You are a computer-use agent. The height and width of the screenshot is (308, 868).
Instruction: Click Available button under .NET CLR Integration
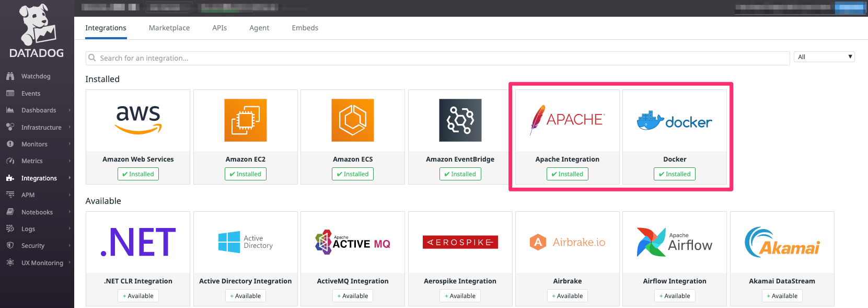138,296
